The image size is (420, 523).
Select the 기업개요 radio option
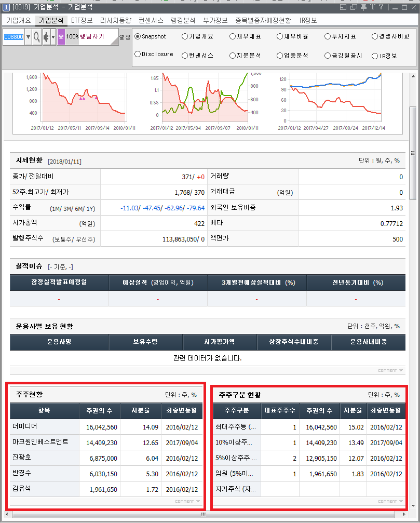185,36
